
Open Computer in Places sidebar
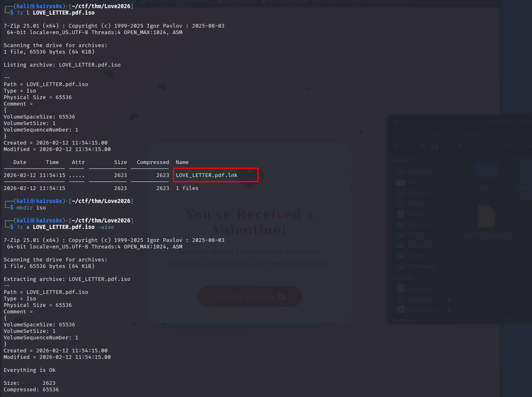(x=420, y=171)
